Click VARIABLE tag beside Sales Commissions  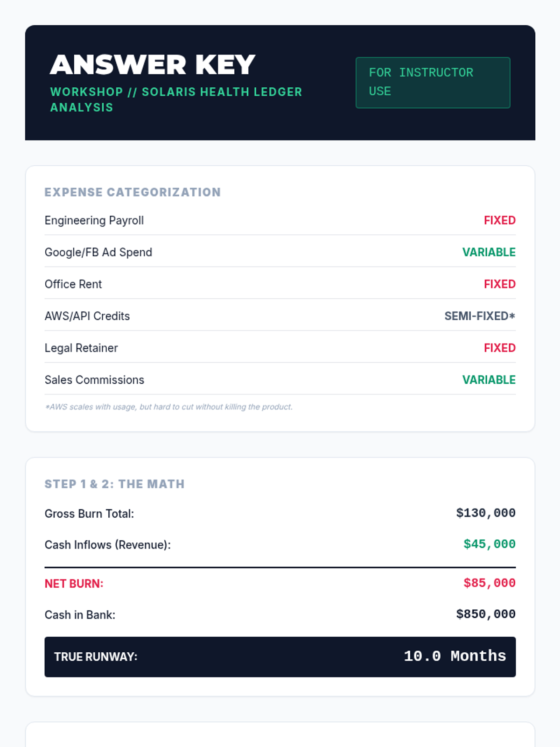[x=489, y=380]
